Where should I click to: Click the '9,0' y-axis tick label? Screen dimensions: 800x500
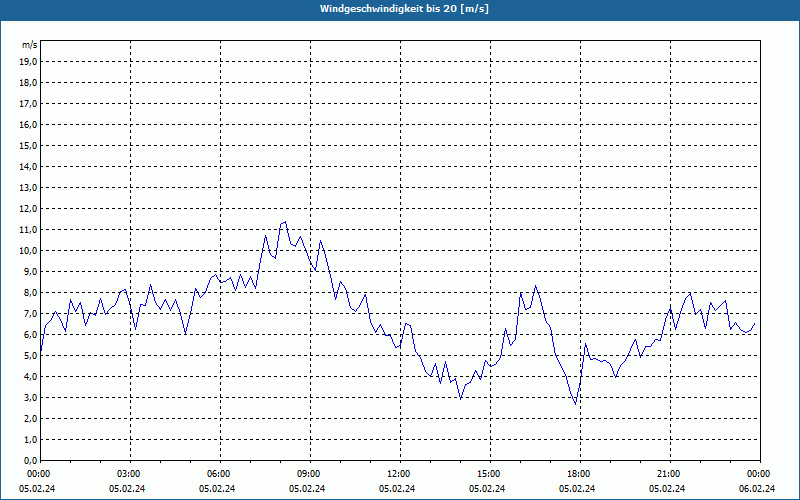point(30,271)
